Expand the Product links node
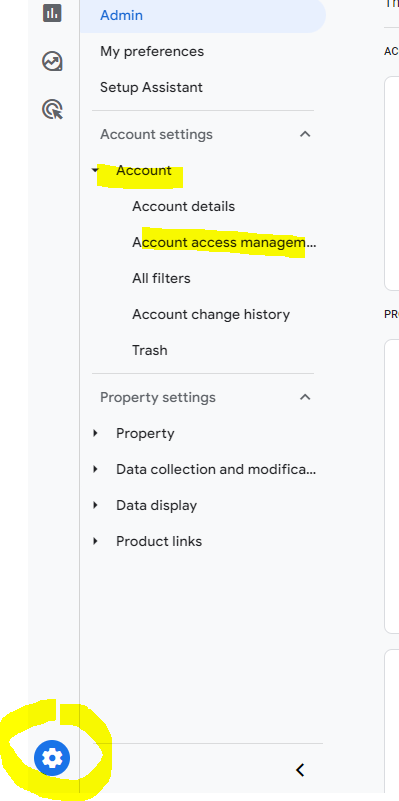This screenshot has width=399, height=801. click(95, 541)
